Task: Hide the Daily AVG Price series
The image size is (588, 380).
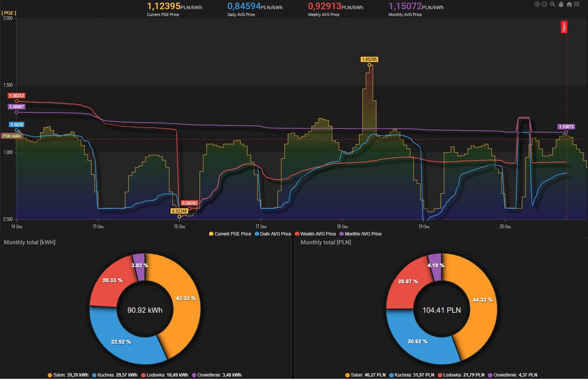Action: (273, 234)
